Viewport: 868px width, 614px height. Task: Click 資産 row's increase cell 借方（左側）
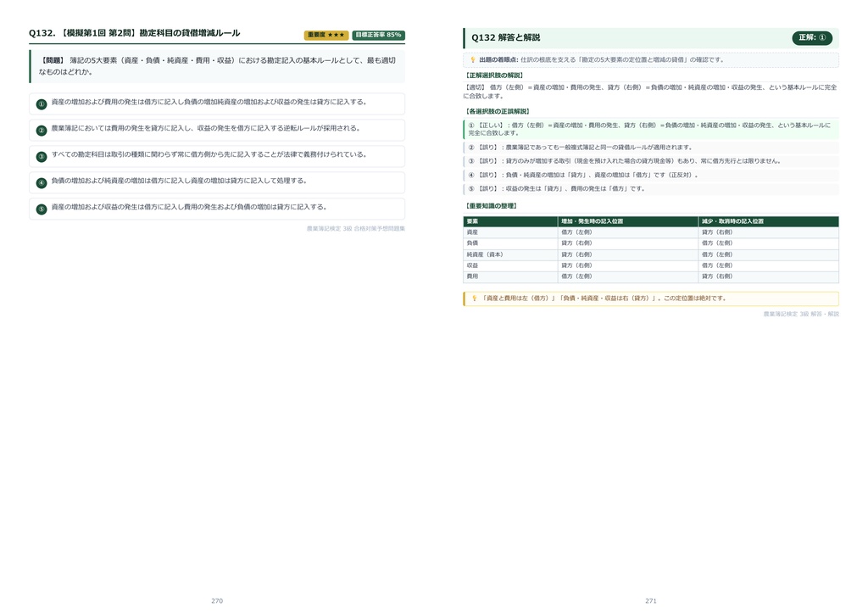click(x=628, y=232)
